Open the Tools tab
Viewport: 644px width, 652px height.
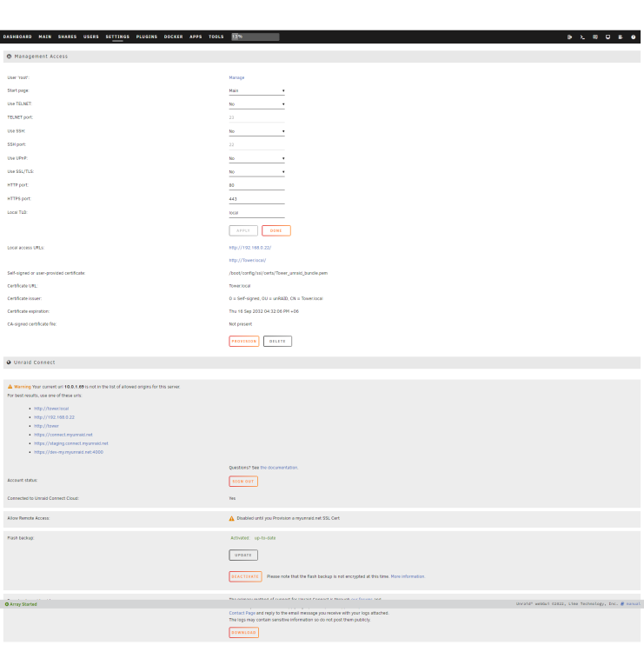[216, 37]
